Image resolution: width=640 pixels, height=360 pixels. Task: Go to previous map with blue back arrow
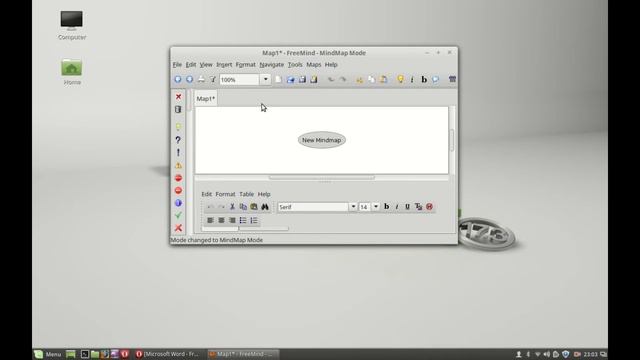click(x=178, y=79)
